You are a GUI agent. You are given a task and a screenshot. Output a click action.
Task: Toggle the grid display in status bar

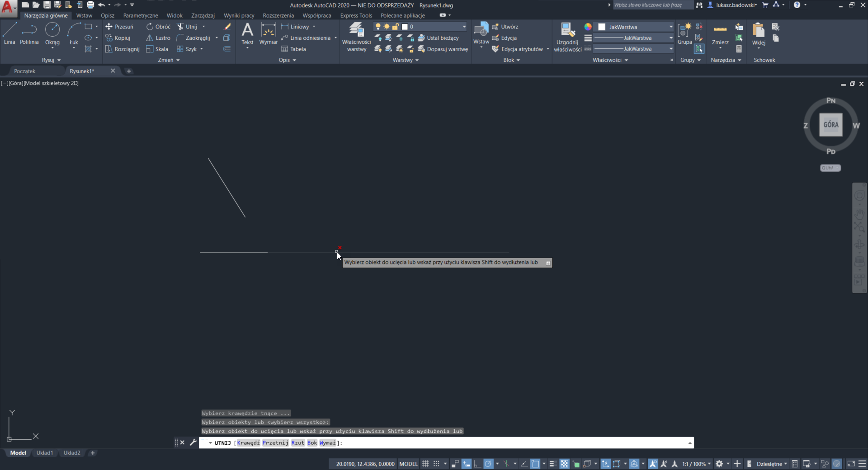(x=425, y=464)
